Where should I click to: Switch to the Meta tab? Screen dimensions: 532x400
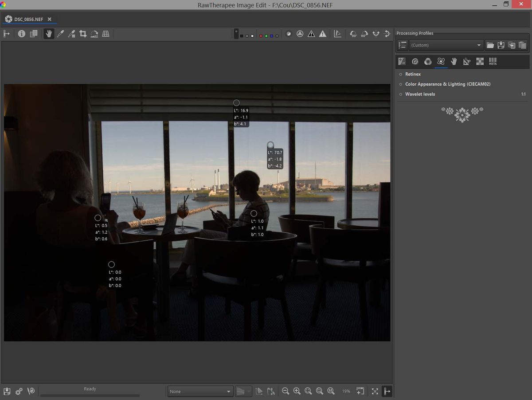coord(493,62)
